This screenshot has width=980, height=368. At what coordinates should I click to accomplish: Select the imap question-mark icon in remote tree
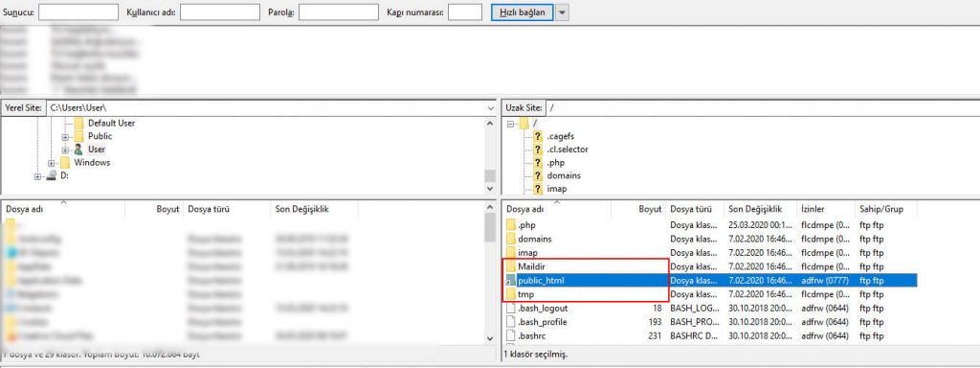coord(538,189)
